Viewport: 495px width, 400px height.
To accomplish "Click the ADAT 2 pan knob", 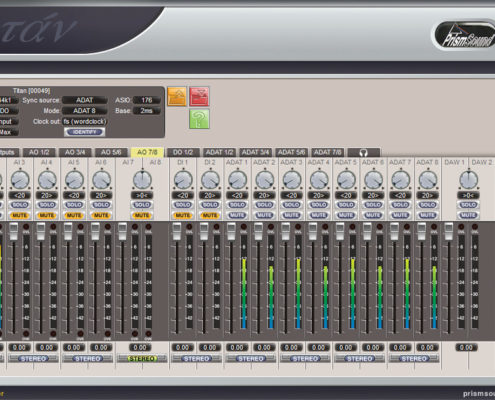I will click(x=265, y=180).
